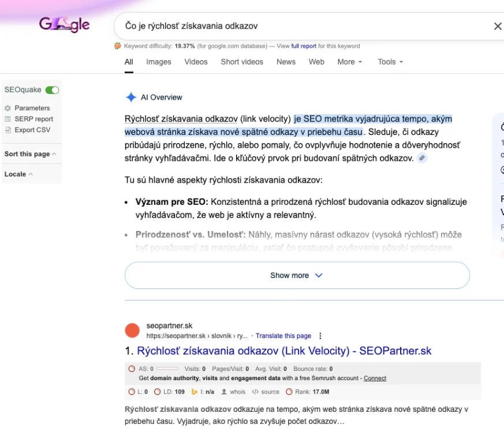The height and width of the screenshot is (443, 504).
Task: Clear the search box with the X icon
Action: pos(497,26)
